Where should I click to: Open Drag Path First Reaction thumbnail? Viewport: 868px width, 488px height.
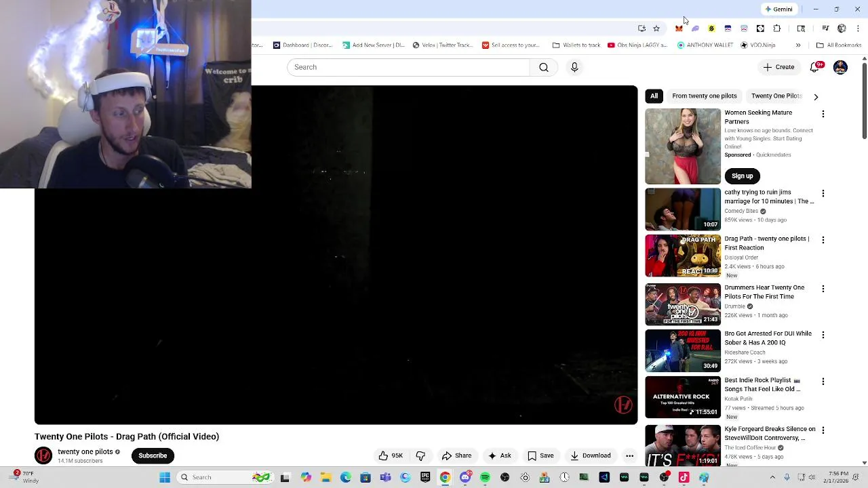683,256
